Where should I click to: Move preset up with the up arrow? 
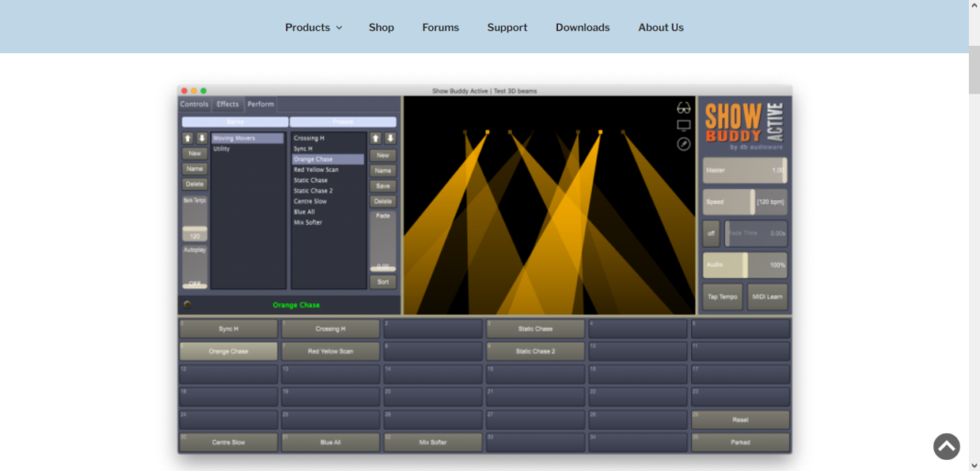point(375,139)
